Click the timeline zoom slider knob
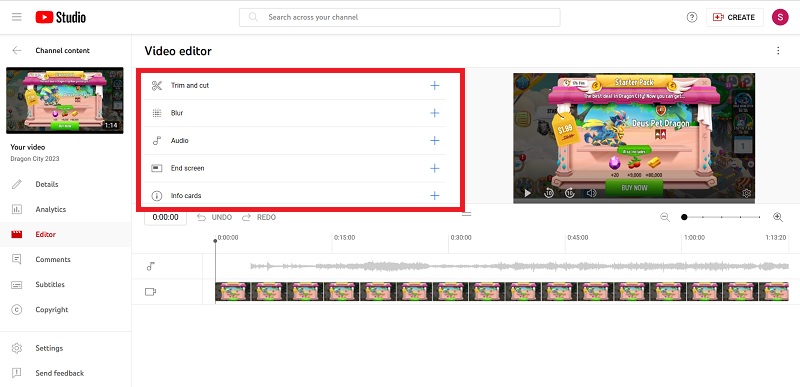800x387 pixels. [x=684, y=217]
